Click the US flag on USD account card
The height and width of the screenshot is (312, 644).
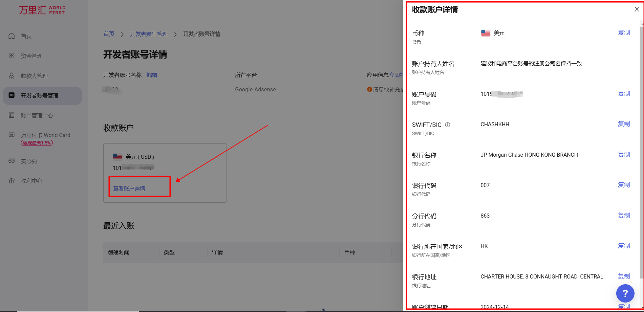tap(117, 157)
